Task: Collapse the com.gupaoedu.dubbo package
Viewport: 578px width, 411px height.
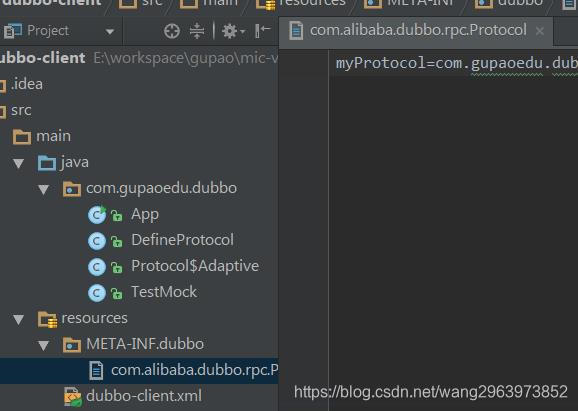Action: coord(43,189)
